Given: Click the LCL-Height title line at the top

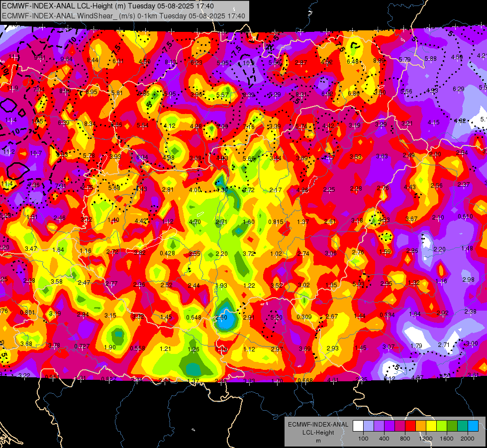Looking at the screenshot, I should click(108, 5).
